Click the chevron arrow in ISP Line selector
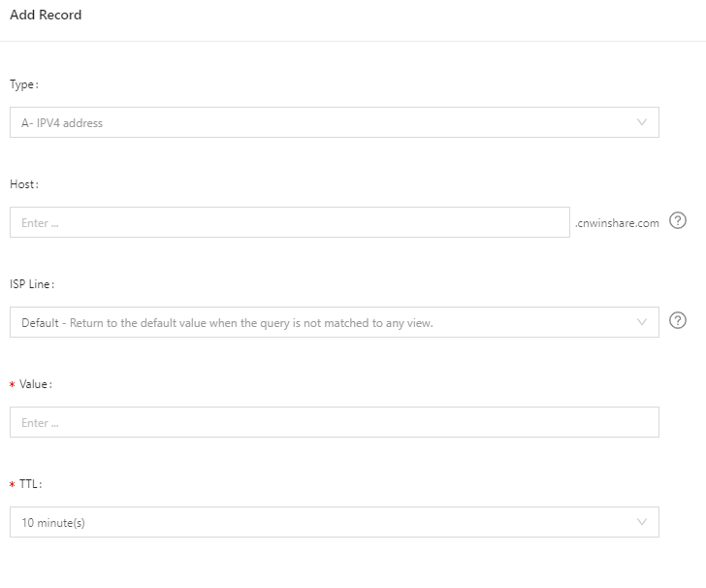This screenshot has width=706, height=588. [x=641, y=322]
